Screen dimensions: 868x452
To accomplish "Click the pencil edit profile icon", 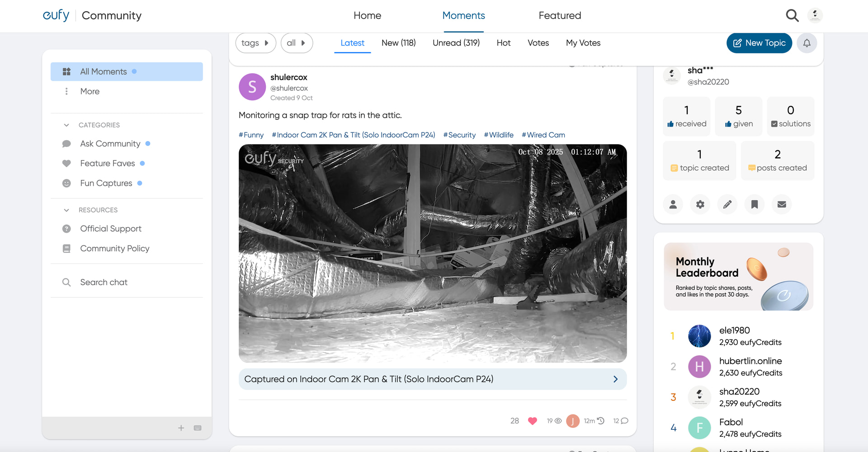I will (727, 204).
